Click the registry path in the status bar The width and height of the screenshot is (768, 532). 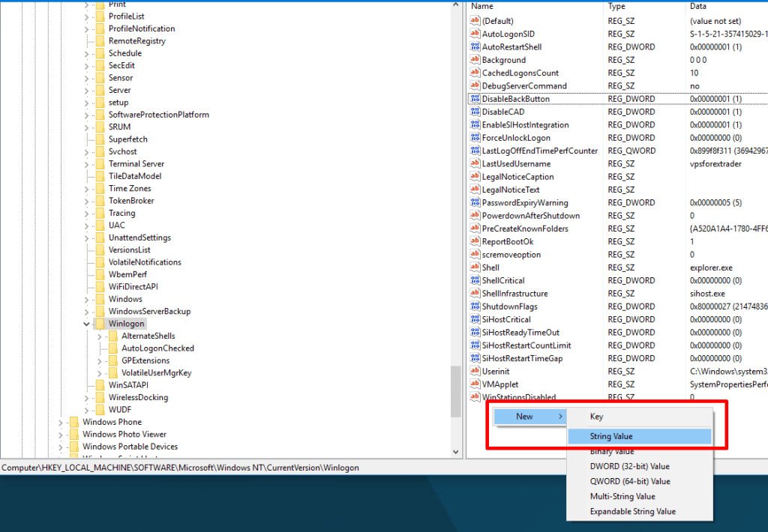[x=180, y=468]
